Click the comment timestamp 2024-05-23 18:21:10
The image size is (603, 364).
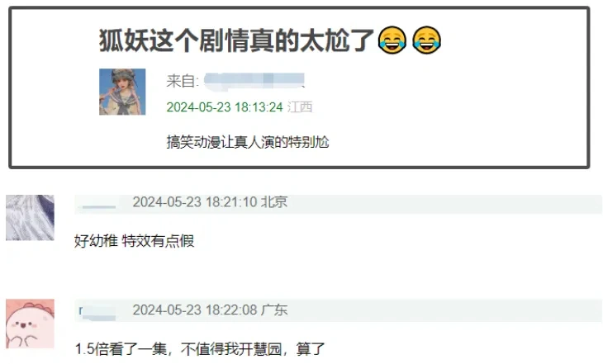click(195, 201)
